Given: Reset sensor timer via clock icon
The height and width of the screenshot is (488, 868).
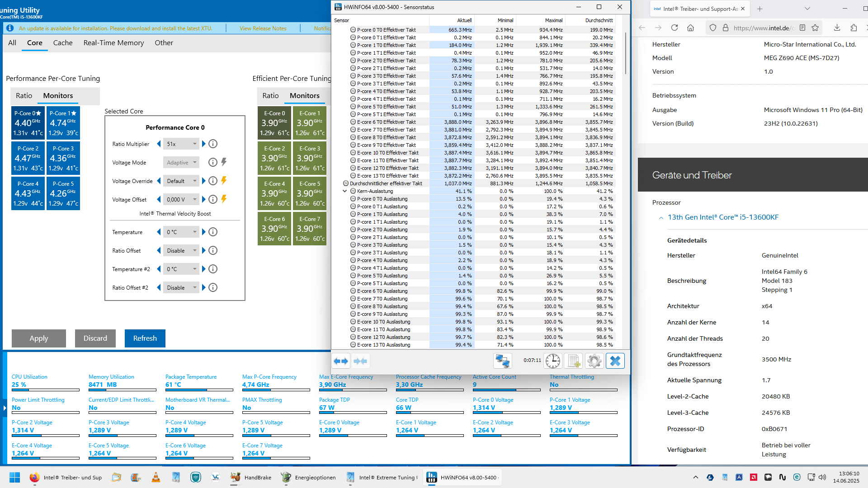Looking at the screenshot, I should (552, 361).
